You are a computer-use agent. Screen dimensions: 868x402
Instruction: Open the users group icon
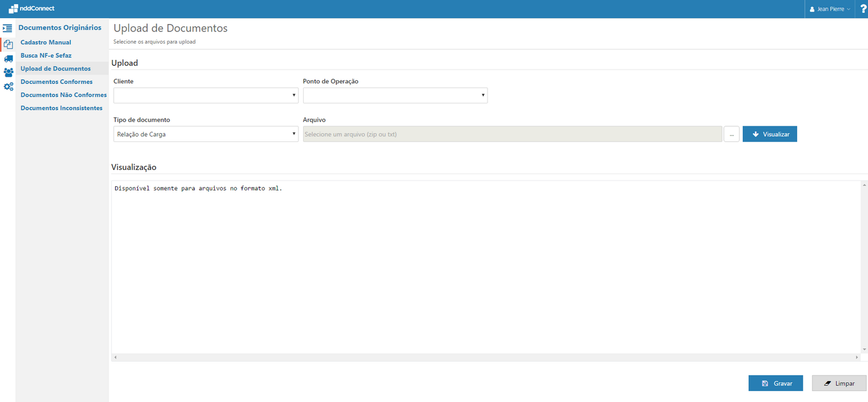click(8, 73)
